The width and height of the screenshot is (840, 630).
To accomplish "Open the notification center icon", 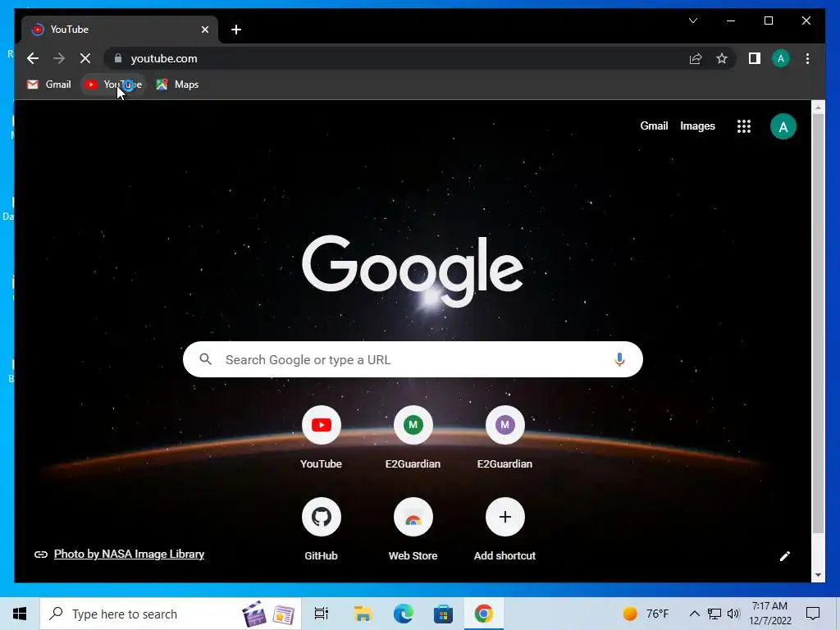I will pyautogui.click(x=813, y=614).
